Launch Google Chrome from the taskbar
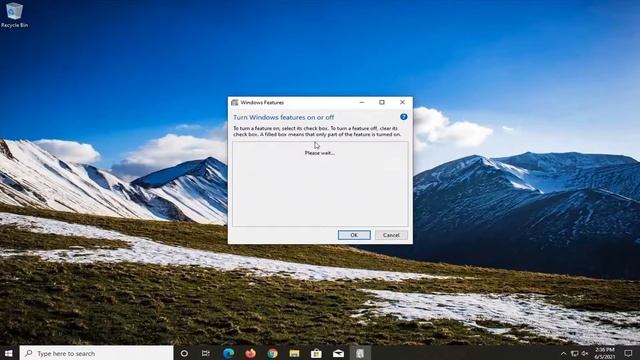640x360 pixels. 272,353
